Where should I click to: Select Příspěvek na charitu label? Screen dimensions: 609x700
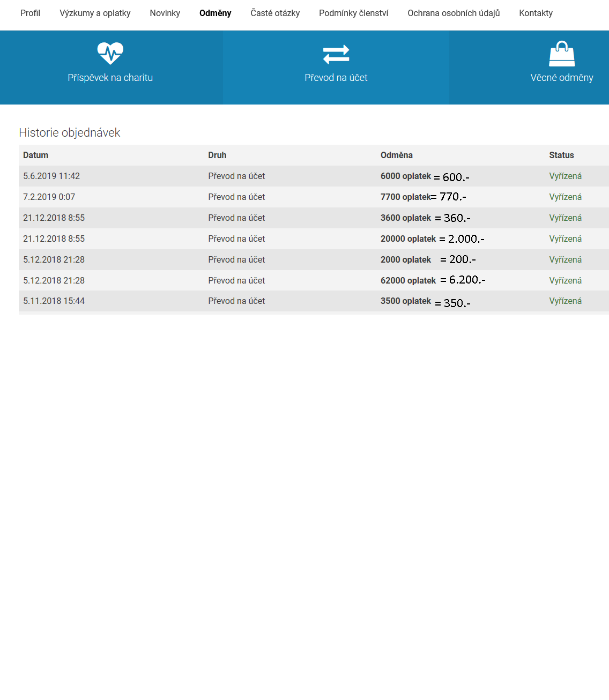pyautogui.click(x=110, y=78)
